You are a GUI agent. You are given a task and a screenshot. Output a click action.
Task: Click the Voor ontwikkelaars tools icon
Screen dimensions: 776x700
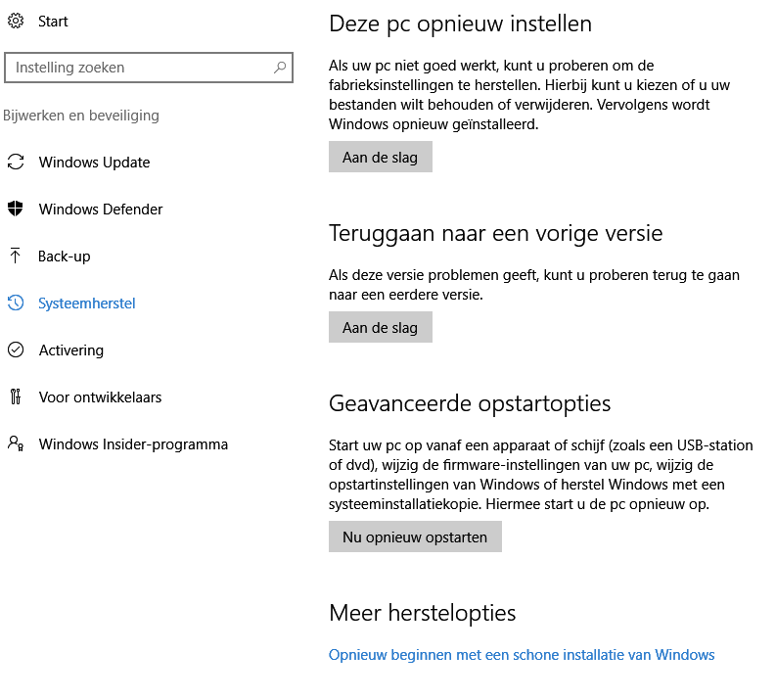(x=16, y=397)
